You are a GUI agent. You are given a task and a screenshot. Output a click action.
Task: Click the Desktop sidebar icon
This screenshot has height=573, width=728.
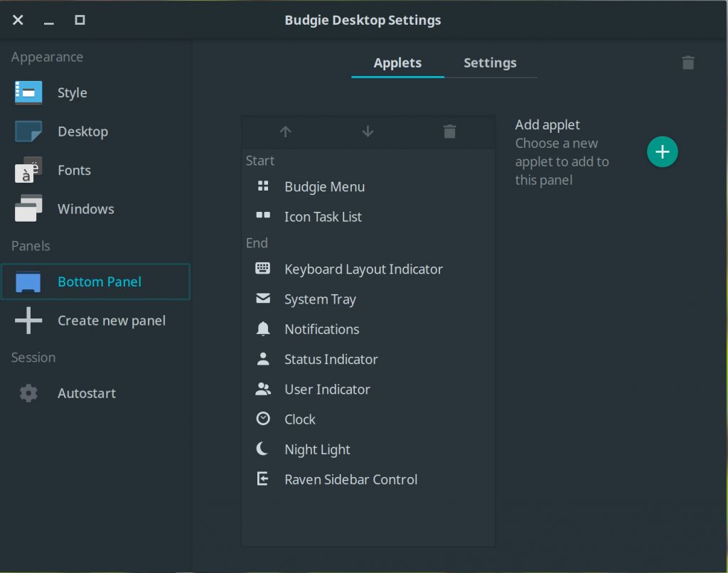click(x=28, y=132)
